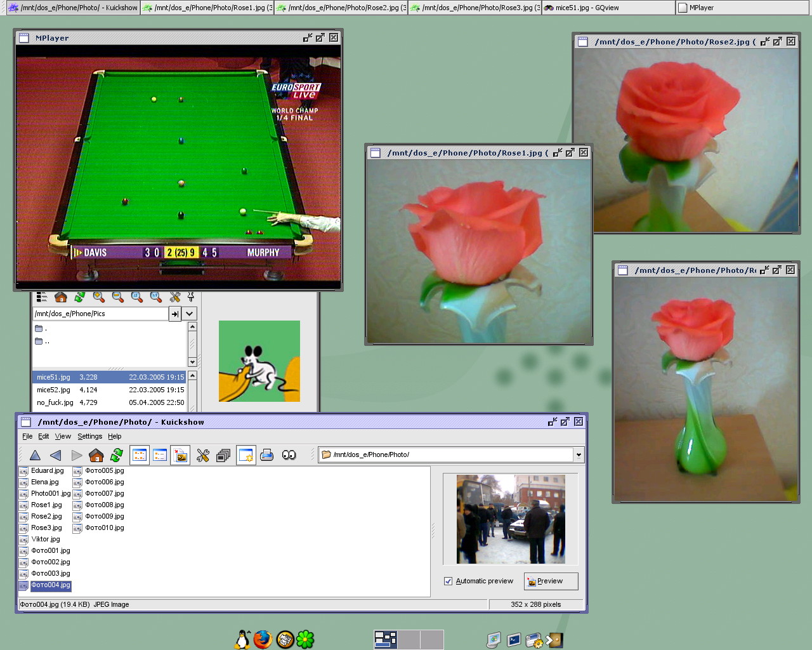This screenshot has width=812, height=650.
Task: Open GQview preferences tools icon
Action: [175, 297]
